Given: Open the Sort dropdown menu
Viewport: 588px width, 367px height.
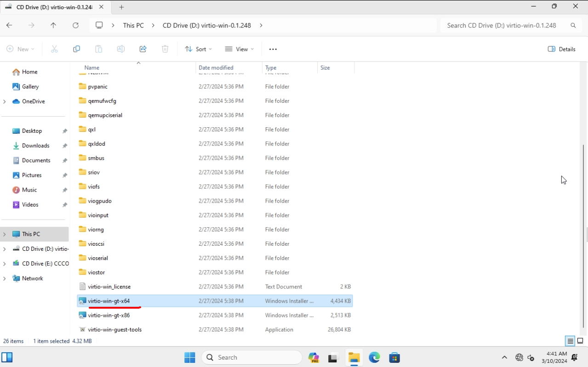Looking at the screenshot, I should tap(198, 49).
